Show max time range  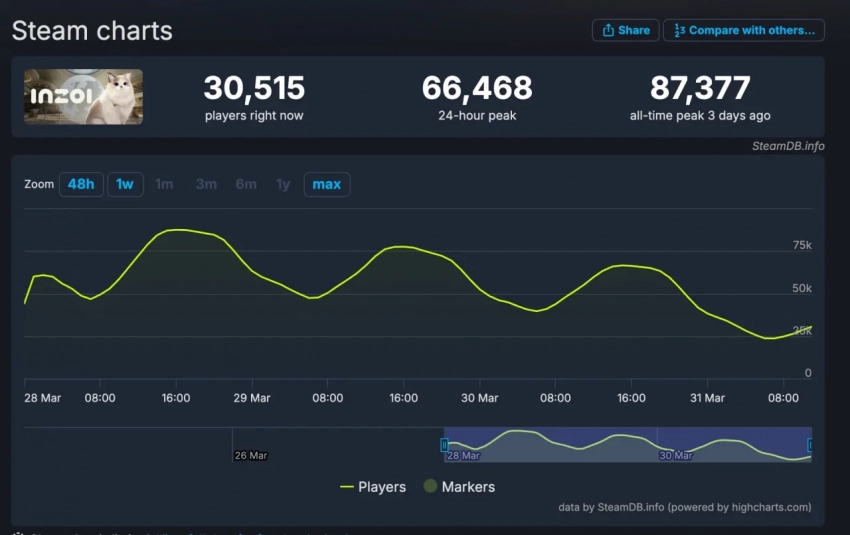coord(327,184)
